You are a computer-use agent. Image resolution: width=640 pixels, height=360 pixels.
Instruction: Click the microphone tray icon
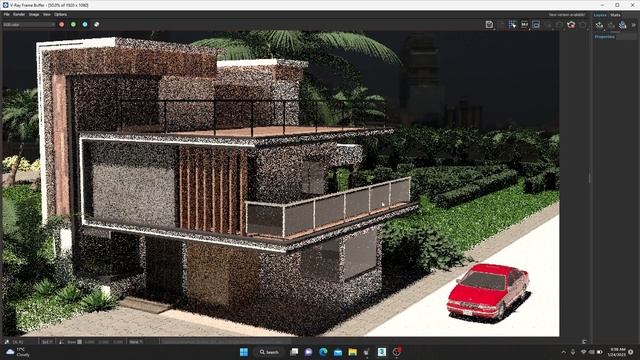[573, 352]
